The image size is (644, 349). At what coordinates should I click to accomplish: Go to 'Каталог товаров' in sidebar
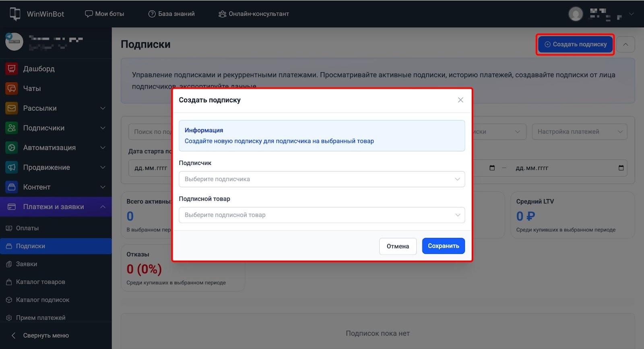point(40,282)
